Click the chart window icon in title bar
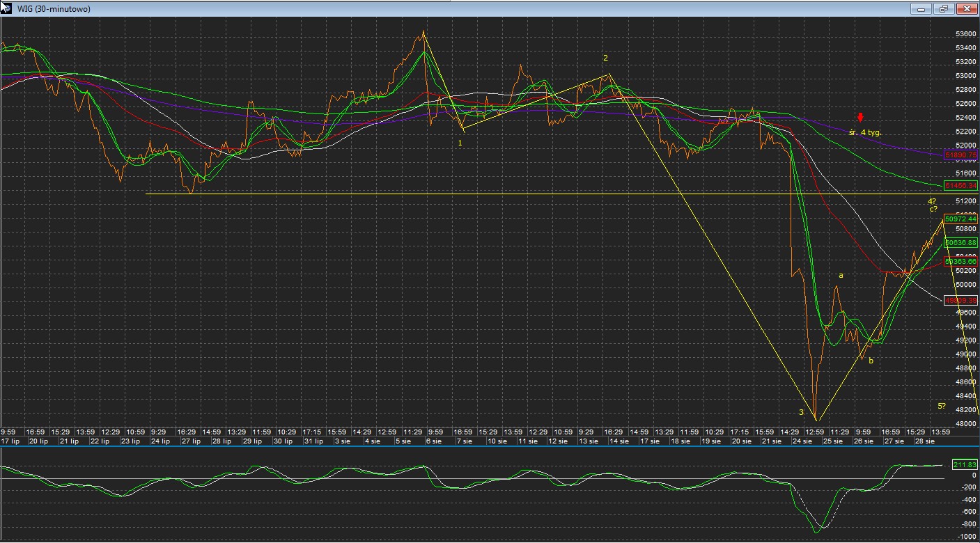The width and height of the screenshot is (980, 543). 6,8
